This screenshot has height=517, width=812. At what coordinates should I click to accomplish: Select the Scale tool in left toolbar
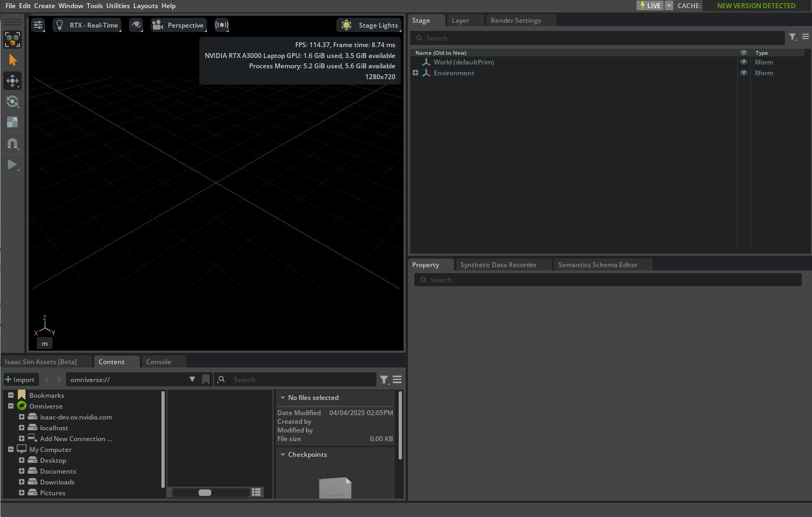coord(12,122)
